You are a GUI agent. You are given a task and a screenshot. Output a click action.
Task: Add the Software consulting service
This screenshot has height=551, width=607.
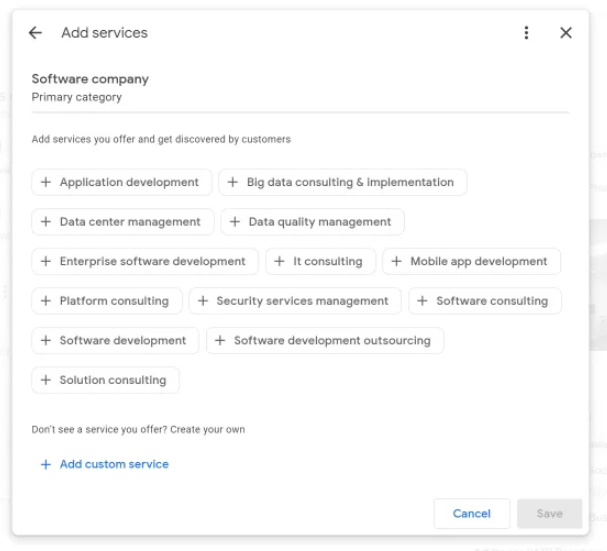(484, 301)
